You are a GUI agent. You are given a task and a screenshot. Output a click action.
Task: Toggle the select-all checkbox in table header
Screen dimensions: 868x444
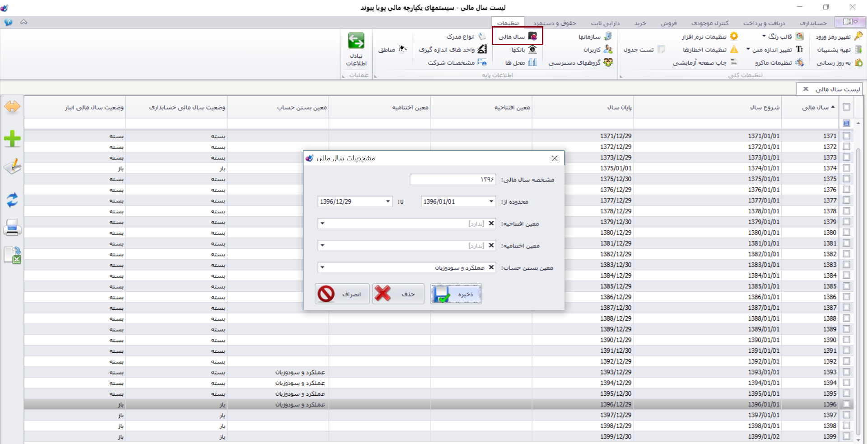click(846, 107)
